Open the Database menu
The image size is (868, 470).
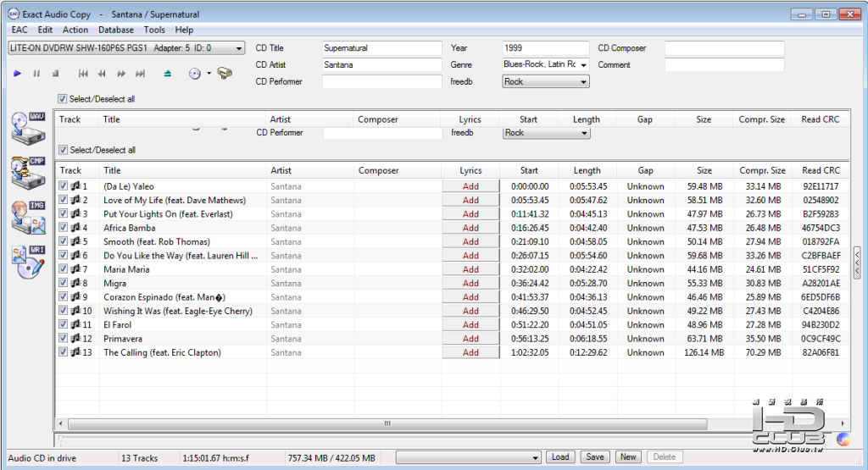115,30
